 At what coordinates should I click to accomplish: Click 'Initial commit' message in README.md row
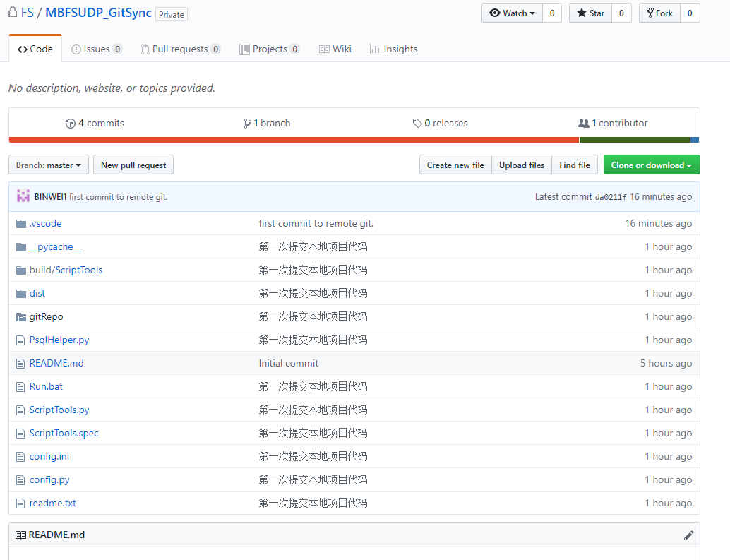click(x=288, y=363)
